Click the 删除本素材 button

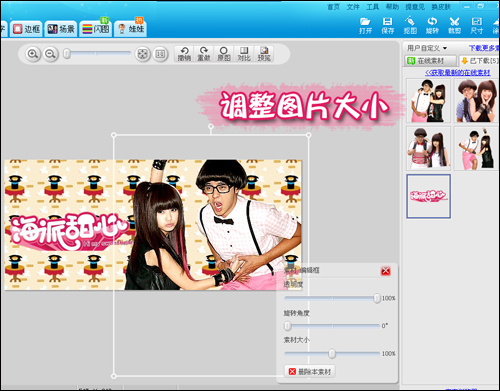click(310, 371)
